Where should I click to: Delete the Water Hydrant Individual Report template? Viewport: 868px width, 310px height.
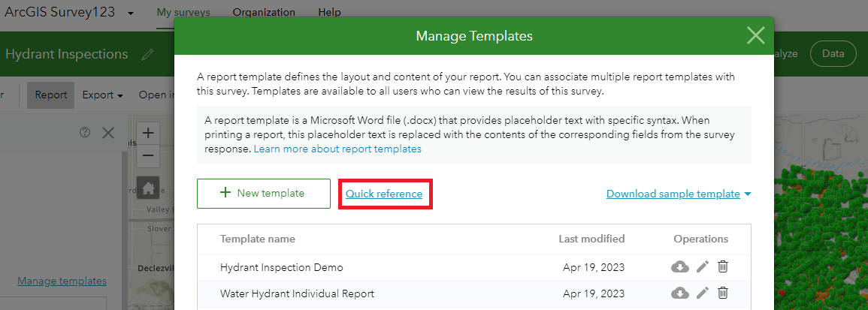(723, 293)
